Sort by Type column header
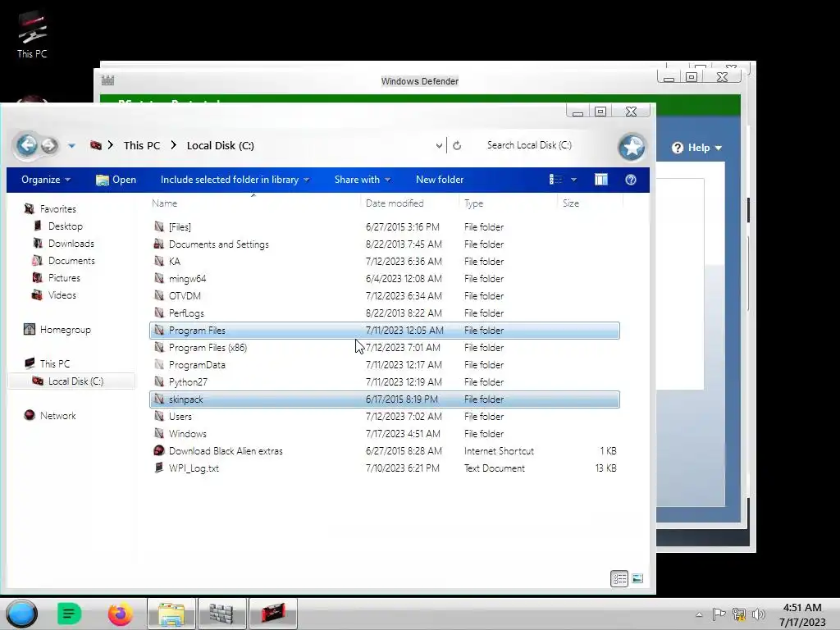Viewport: 840px width, 630px height. click(473, 203)
